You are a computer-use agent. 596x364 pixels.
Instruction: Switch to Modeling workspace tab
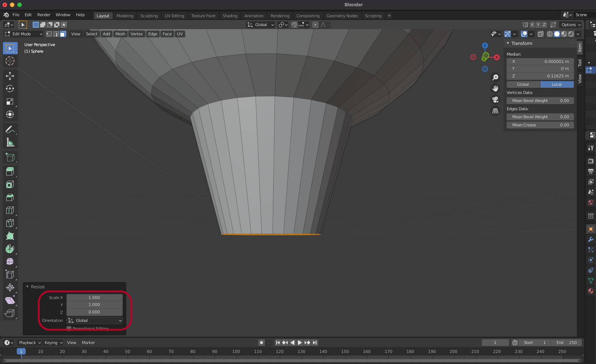click(x=125, y=16)
